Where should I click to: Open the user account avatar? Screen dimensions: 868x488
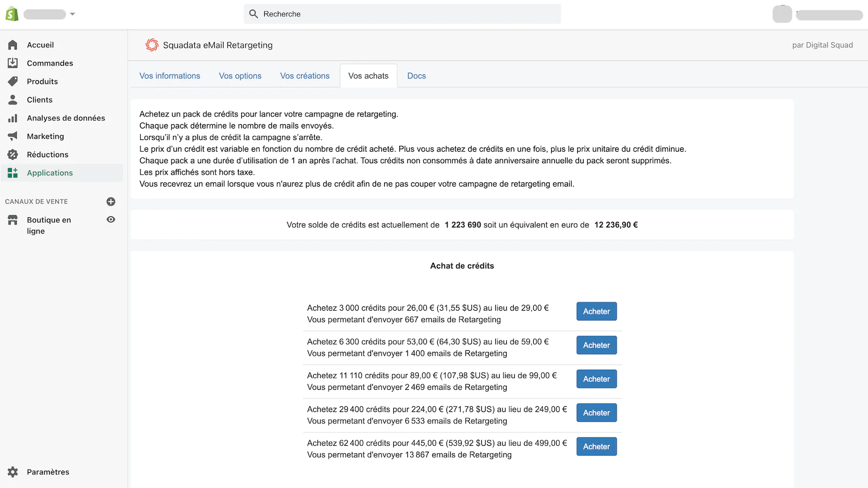[782, 14]
